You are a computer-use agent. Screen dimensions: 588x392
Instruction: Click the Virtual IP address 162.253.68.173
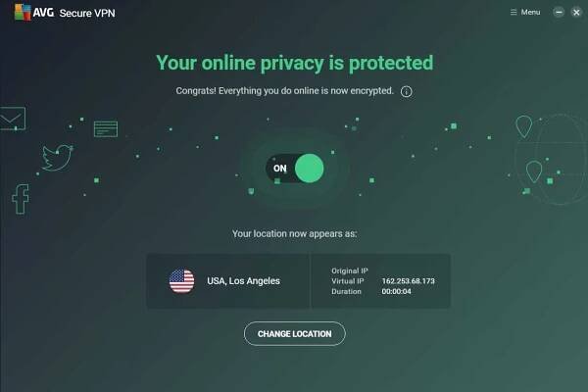[408, 281]
